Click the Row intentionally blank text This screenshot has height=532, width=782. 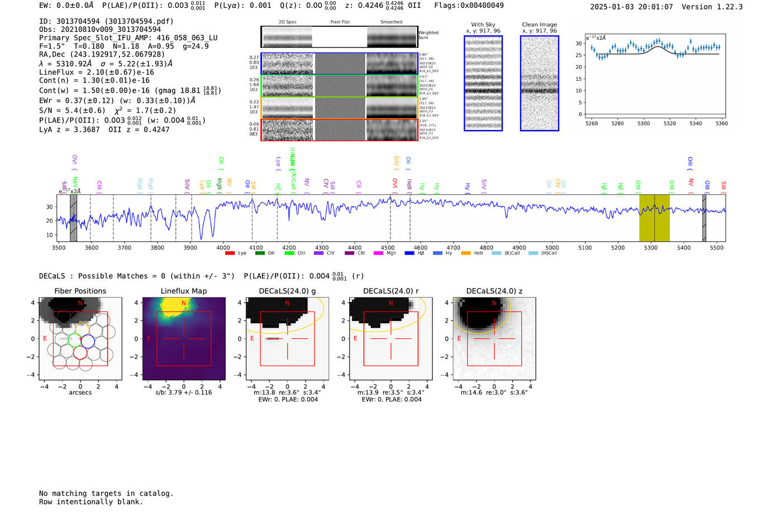[x=91, y=502]
